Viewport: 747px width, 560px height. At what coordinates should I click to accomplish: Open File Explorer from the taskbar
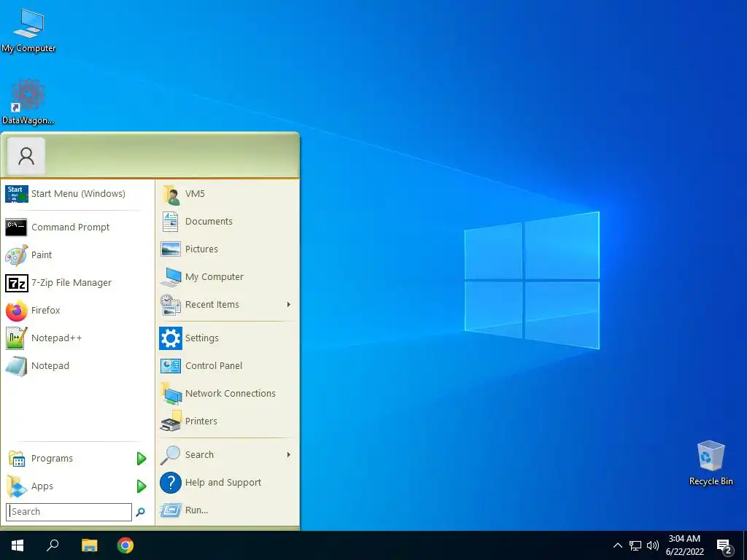89,545
